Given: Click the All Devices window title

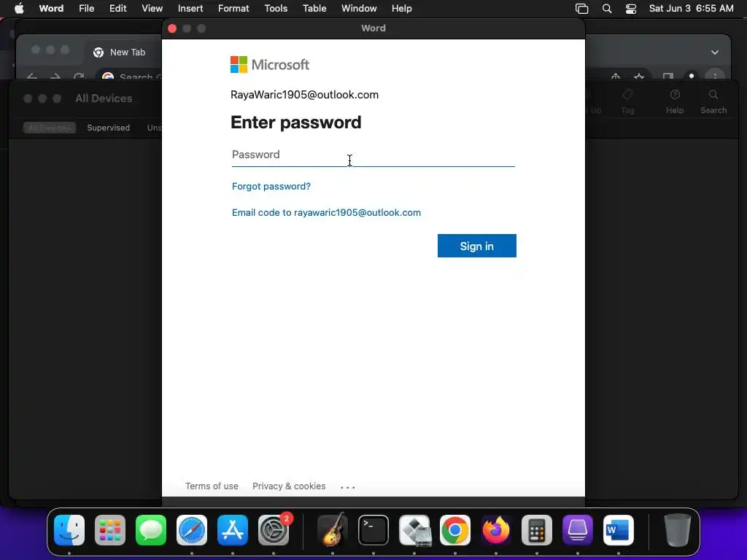Looking at the screenshot, I should click(104, 98).
